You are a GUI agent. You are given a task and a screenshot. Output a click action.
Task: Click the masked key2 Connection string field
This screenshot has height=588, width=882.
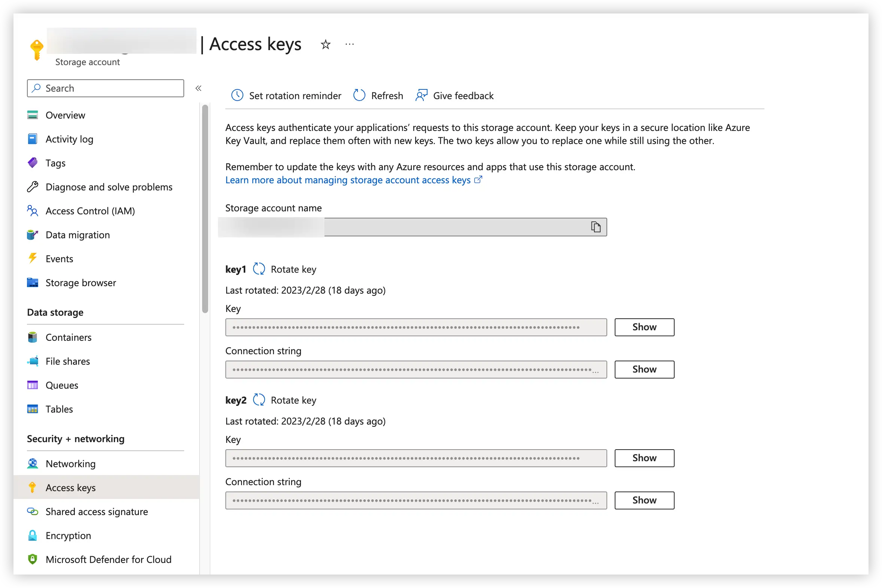click(x=416, y=500)
